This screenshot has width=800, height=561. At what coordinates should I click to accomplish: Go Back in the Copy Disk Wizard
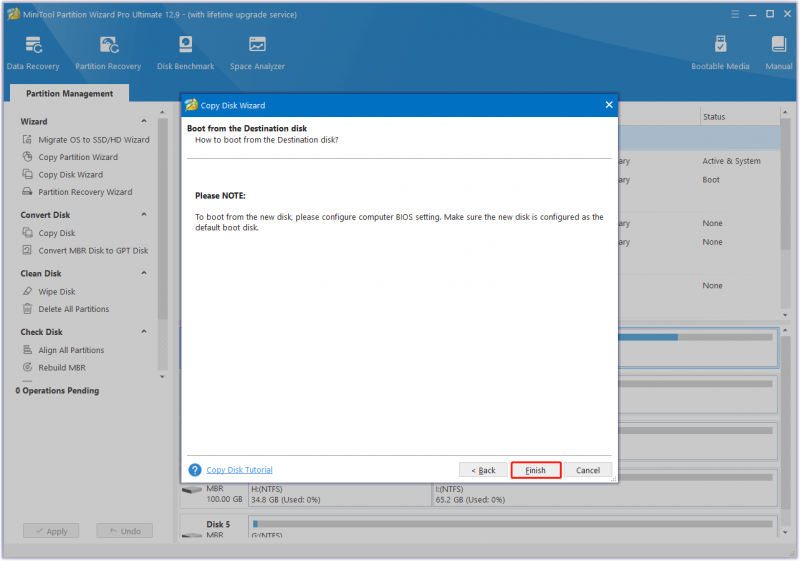[483, 470]
